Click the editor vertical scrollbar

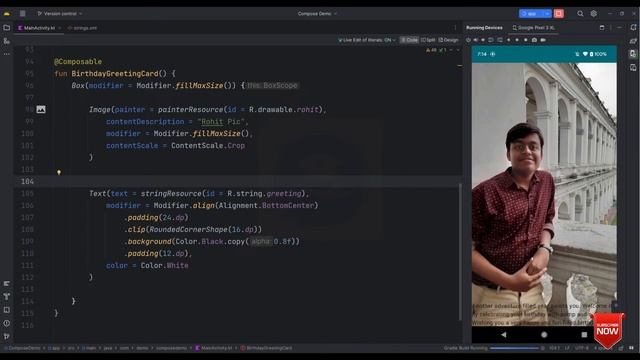[460, 251]
